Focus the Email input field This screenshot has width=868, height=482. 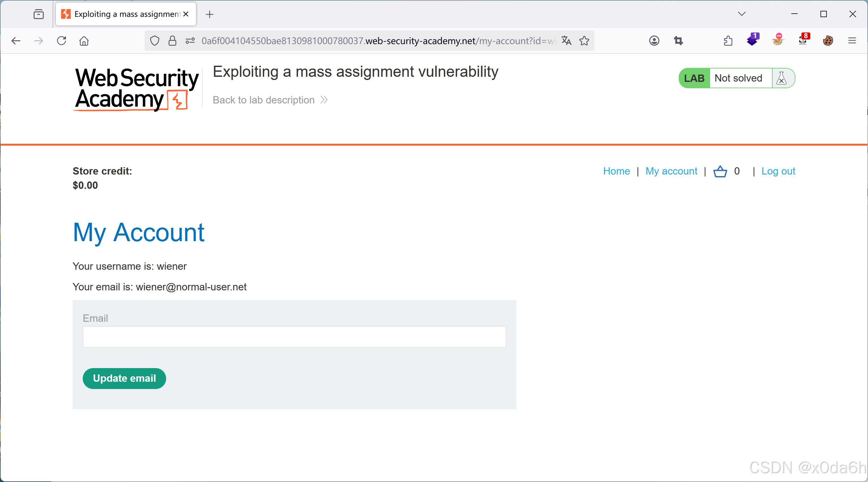294,337
